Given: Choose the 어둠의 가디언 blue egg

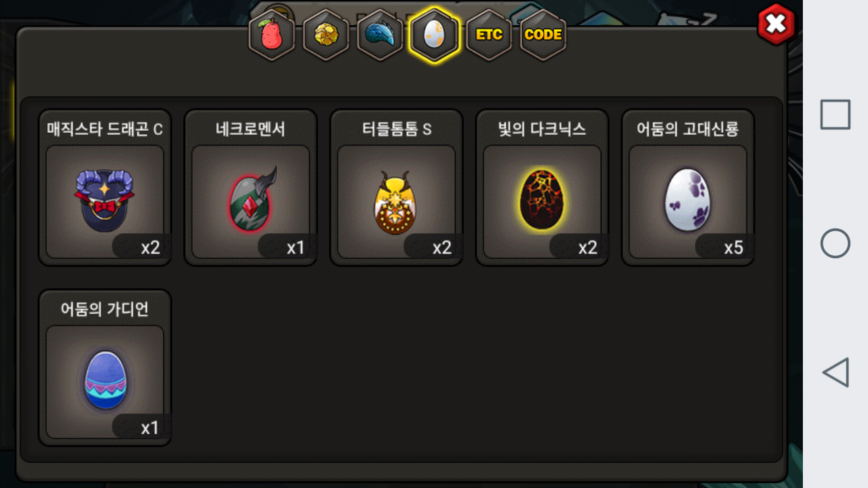Looking at the screenshot, I should pos(105,382).
